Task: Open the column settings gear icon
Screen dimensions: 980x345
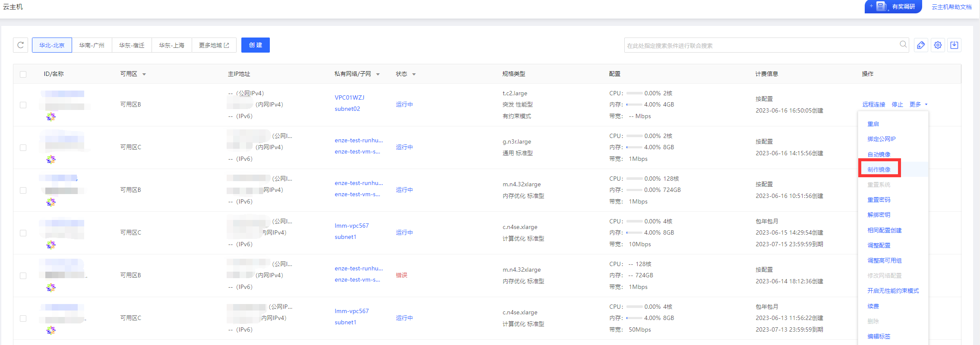Action: click(x=938, y=45)
